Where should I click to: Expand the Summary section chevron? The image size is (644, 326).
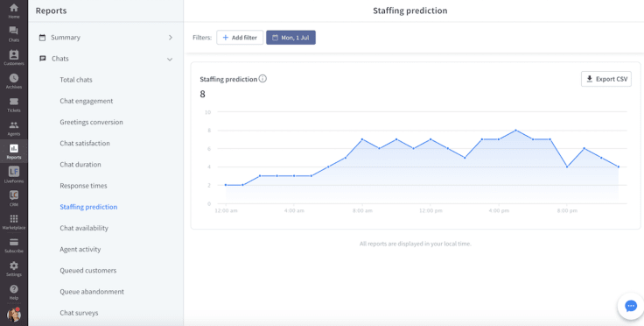coord(171,38)
